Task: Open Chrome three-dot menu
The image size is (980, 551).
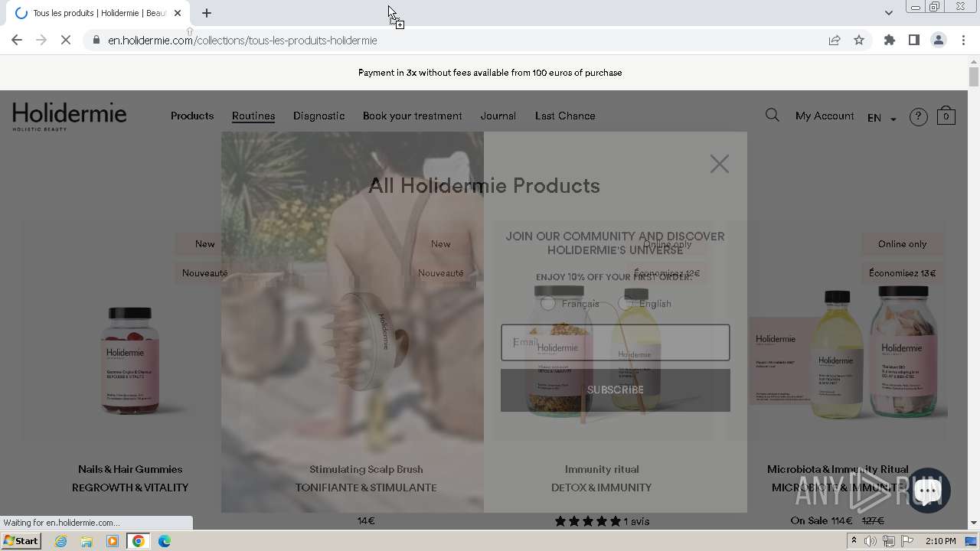Action: (x=963, y=40)
